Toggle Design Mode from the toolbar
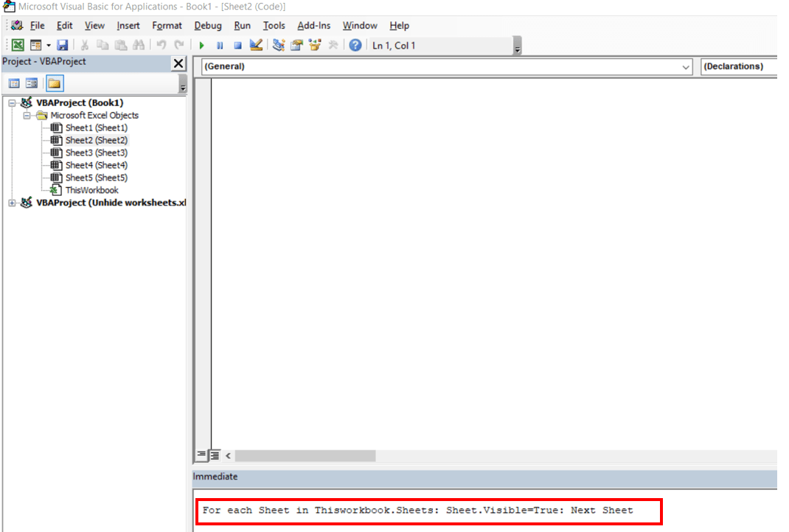 pyautogui.click(x=256, y=44)
